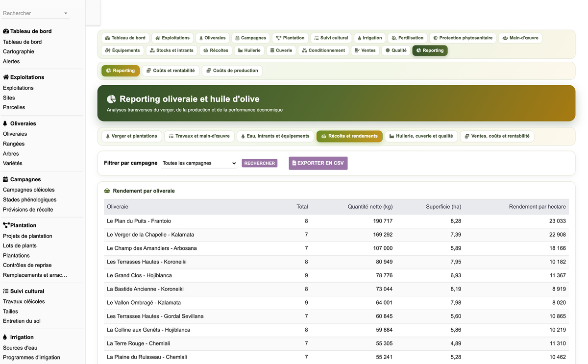Open Coûts et rentabilité sub-tab

pos(171,71)
